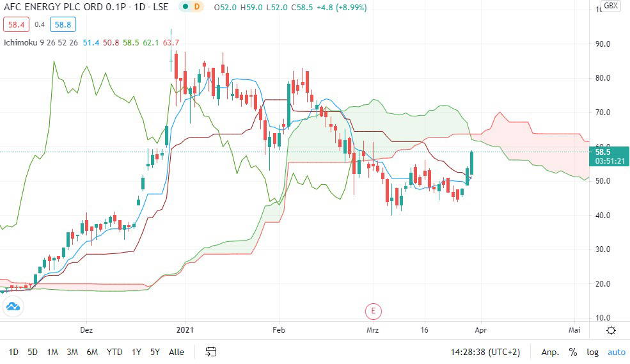Click the current price label 58.5

(x=609, y=156)
